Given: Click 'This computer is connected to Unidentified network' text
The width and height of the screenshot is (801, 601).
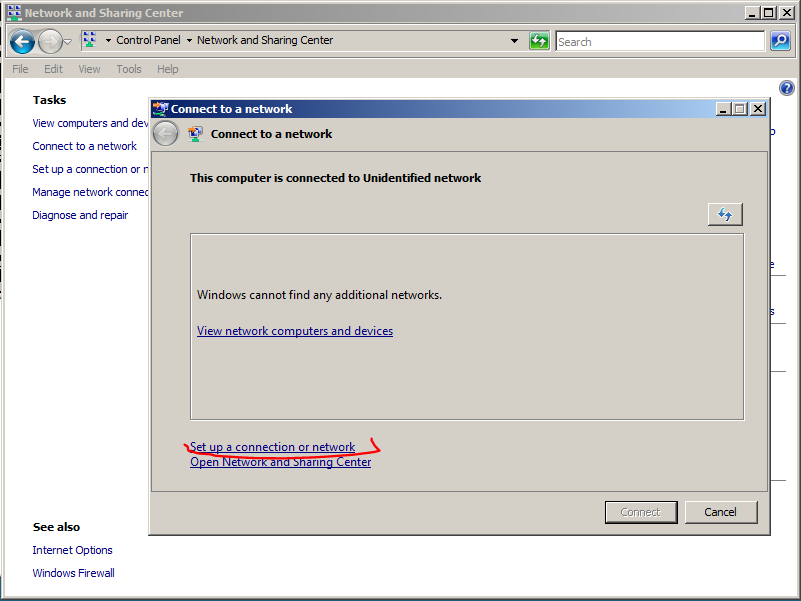Looking at the screenshot, I should (336, 178).
